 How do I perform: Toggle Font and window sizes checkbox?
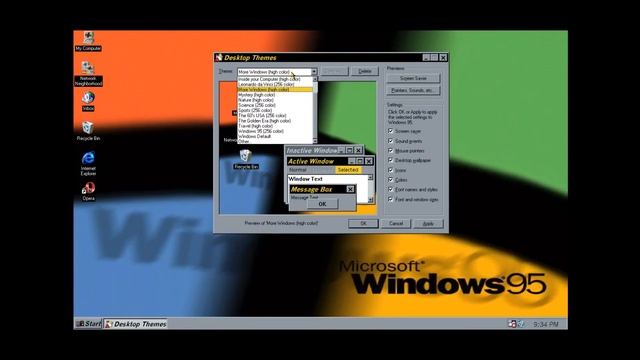pos(391,199)
